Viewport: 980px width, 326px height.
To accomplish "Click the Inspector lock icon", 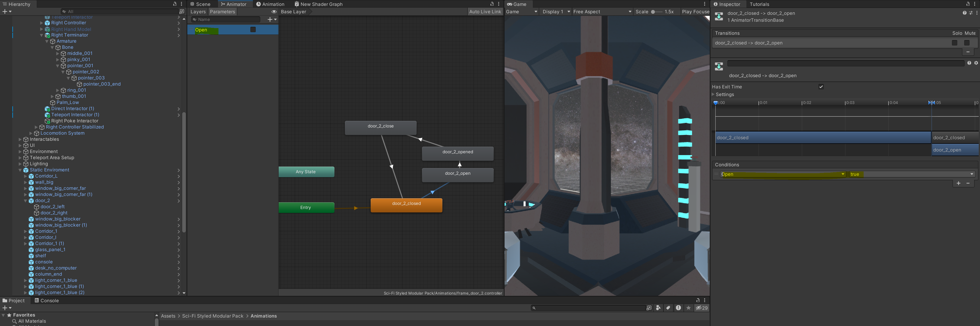I will [968, 4].
